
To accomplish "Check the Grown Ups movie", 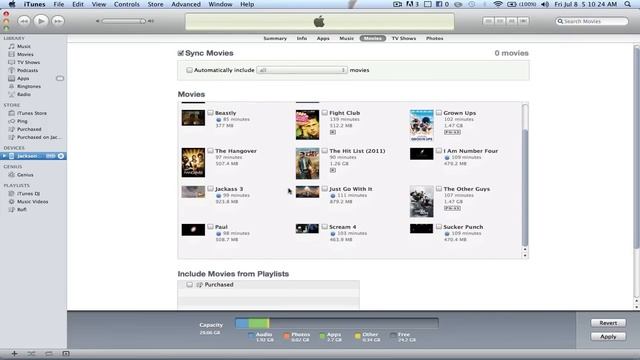I will (439, 113).
